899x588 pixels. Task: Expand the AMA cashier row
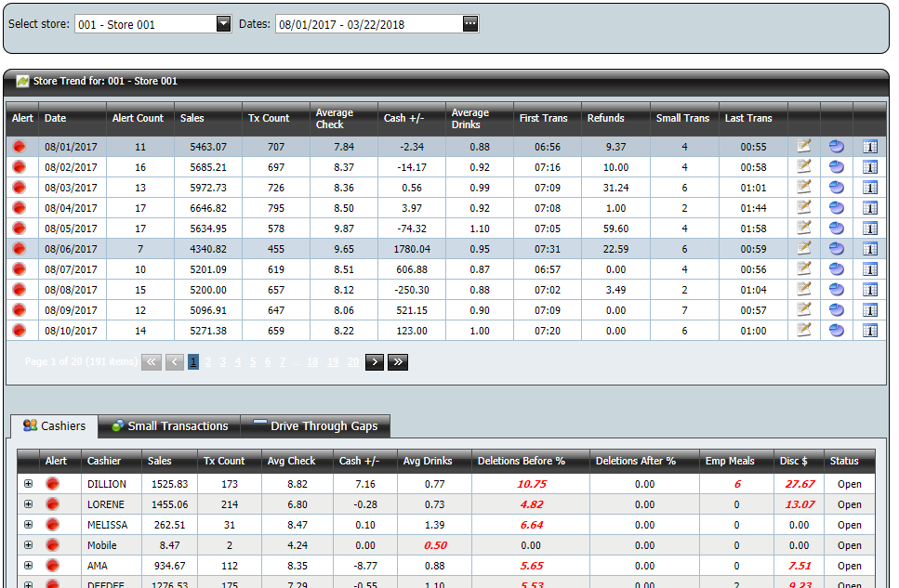point(28,566)
